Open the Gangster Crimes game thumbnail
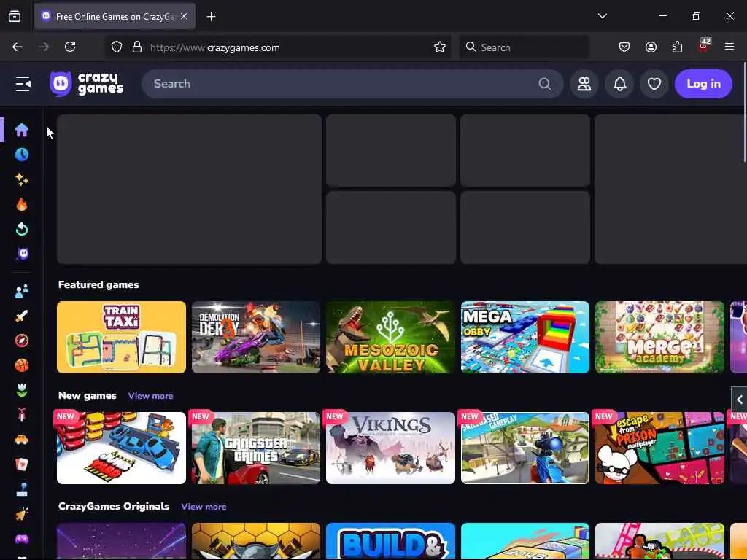This screenshot has width=747, height=560. pyautogui.click(x=256, y=448)
